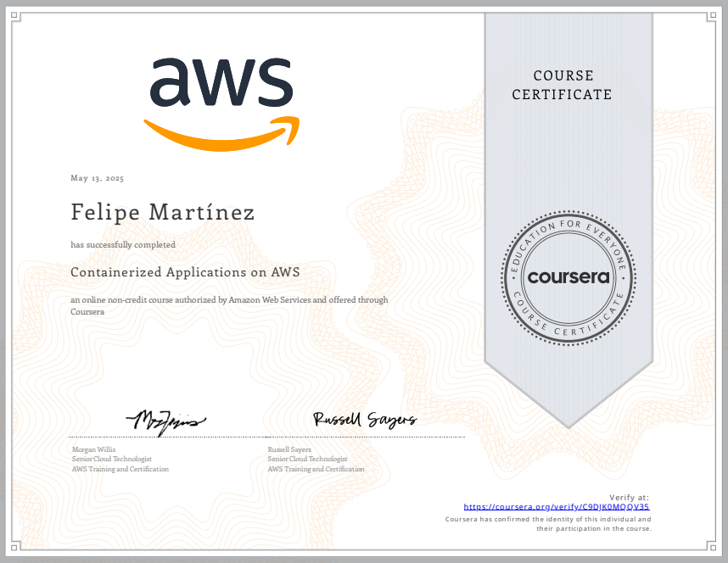Screen dimensions: 728x563
Task: Click the printed name Russell Sayers
Action: click(x=289, y=449)
